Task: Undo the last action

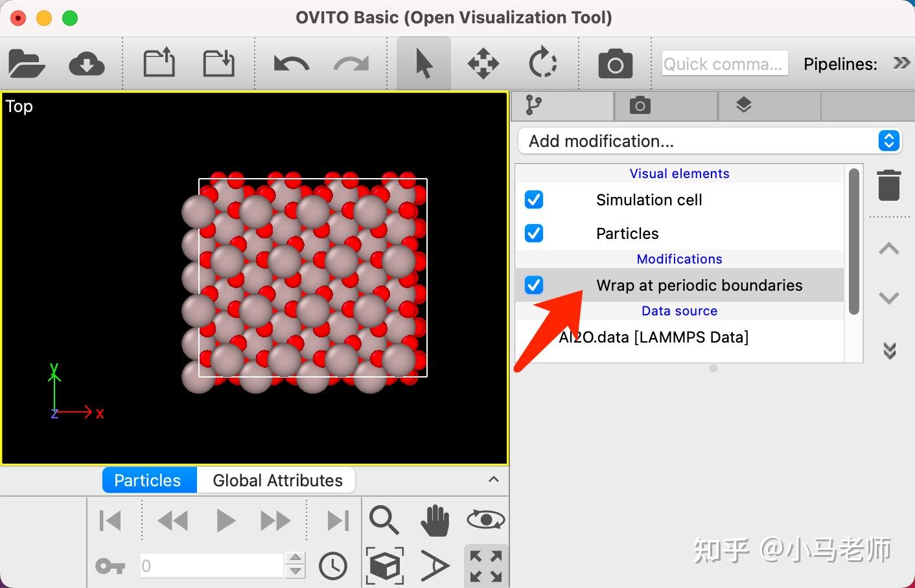Action: coord(290,63)
